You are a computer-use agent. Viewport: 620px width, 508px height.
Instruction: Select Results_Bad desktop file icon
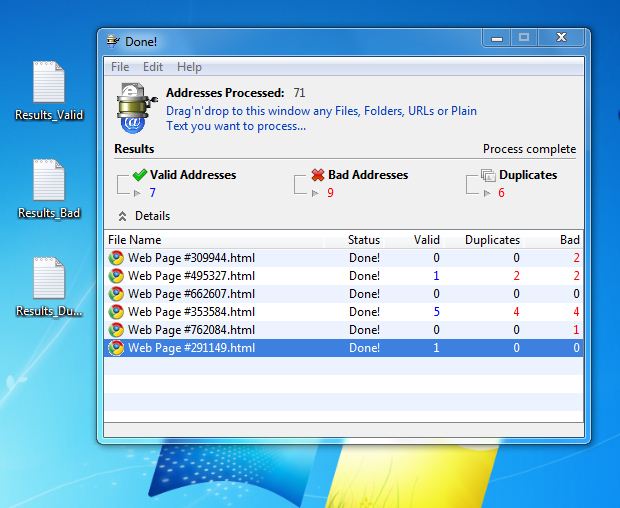(x=49, y=189)
